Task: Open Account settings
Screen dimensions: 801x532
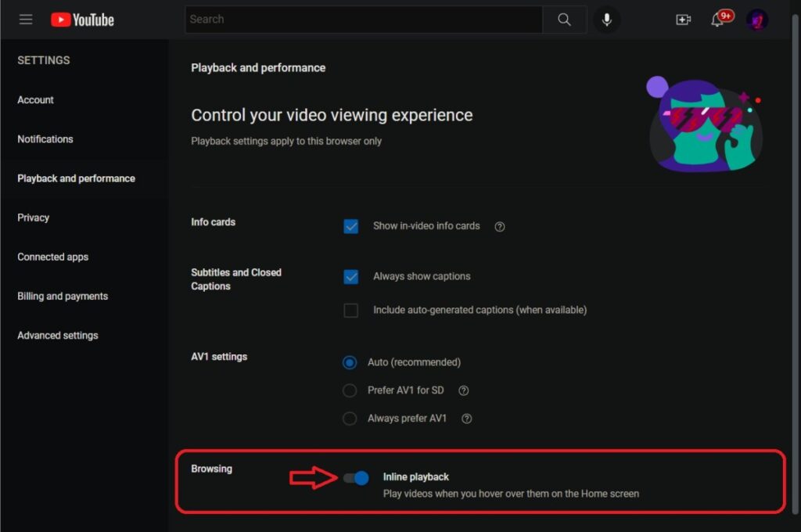Action: (x=35, y=100)
